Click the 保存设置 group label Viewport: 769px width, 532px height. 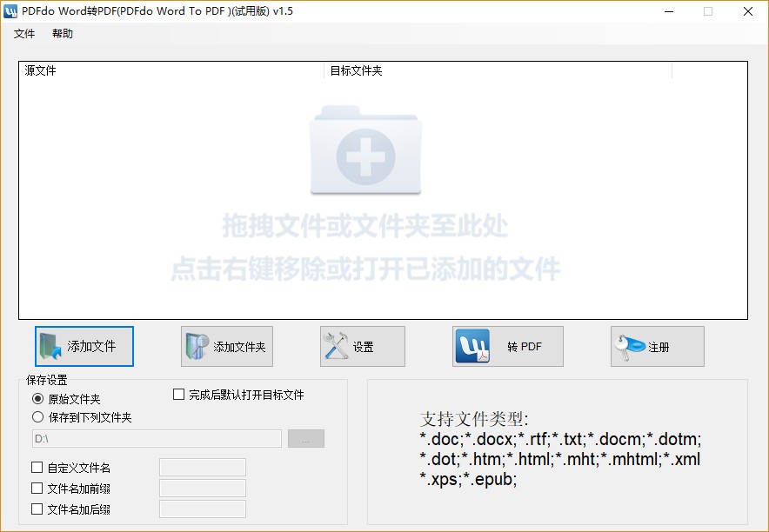coord(47,380)
